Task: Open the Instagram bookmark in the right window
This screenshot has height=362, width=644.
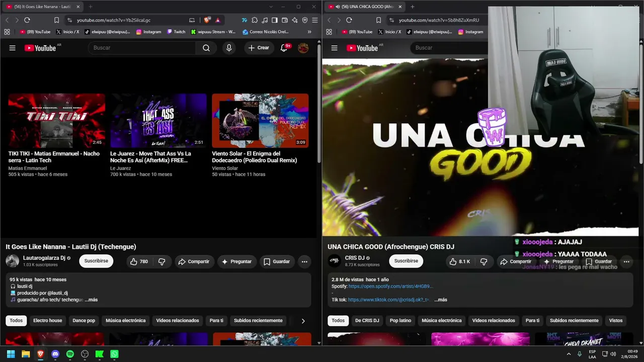Action: tap(470, 32)
